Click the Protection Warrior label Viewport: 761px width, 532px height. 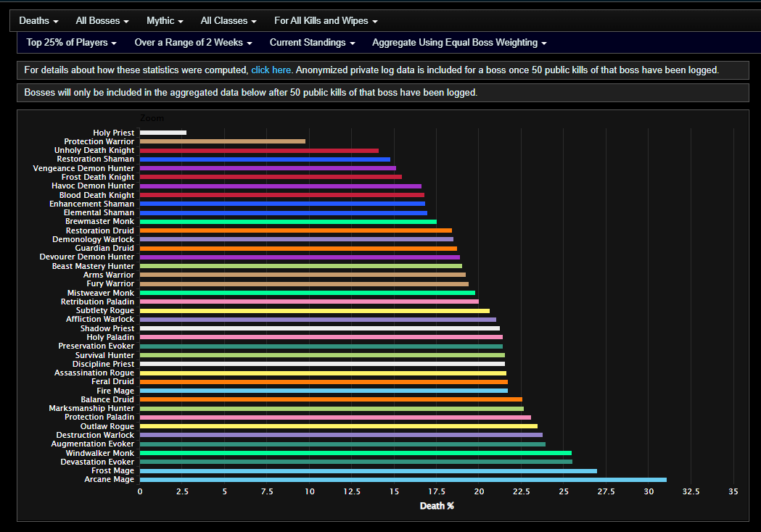pyautogui.click(x=99, y=141)
